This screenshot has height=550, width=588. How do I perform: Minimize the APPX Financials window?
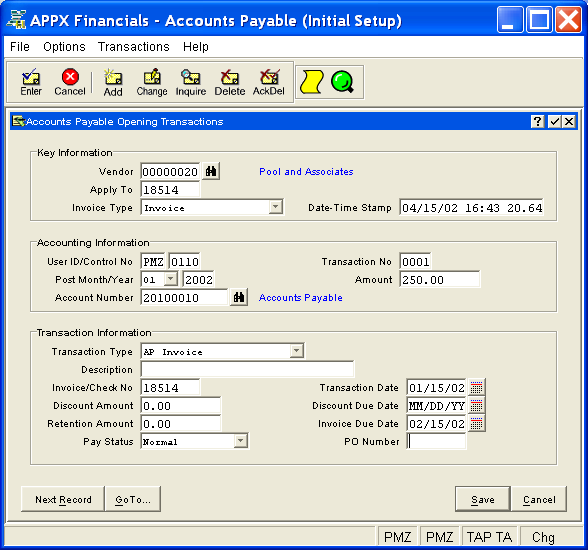click(510, 19)
